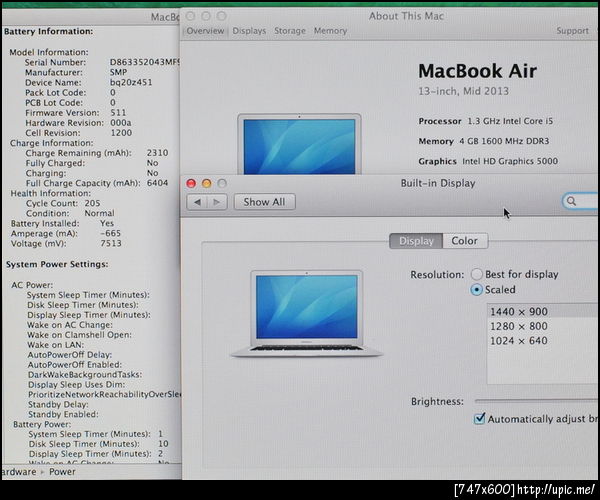Minimize the Built-in Display window
The image size is (600, 500).
(207, 183)
